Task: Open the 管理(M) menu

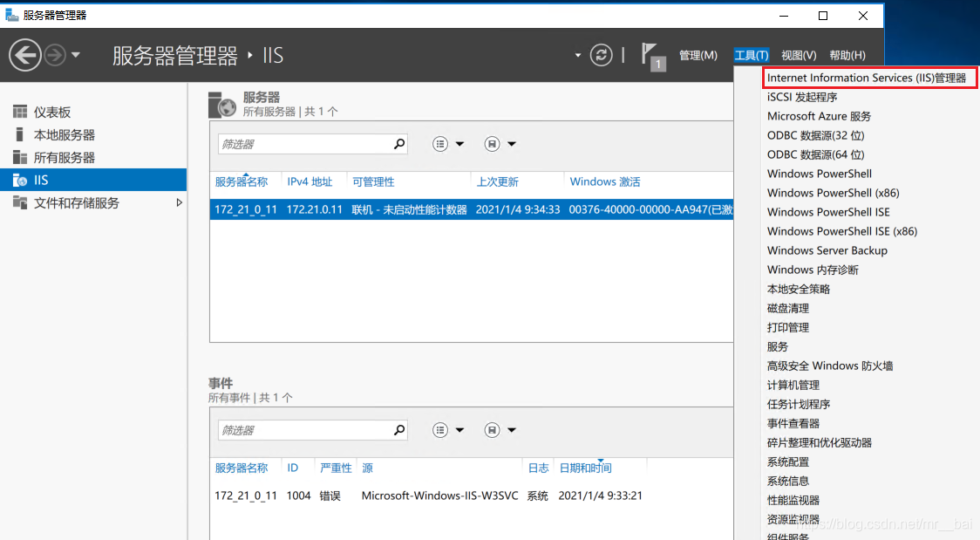Action: click(698, 55)
